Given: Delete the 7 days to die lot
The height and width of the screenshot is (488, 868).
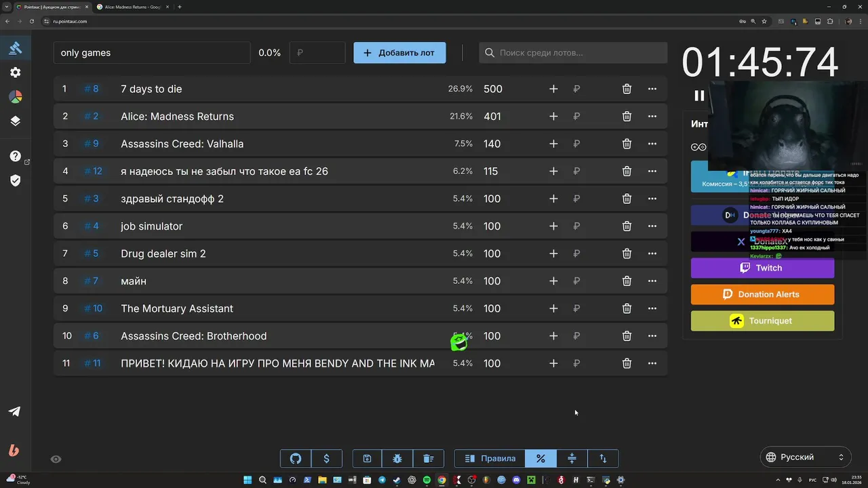Looking at the screenshot, I should coord(627,89).
